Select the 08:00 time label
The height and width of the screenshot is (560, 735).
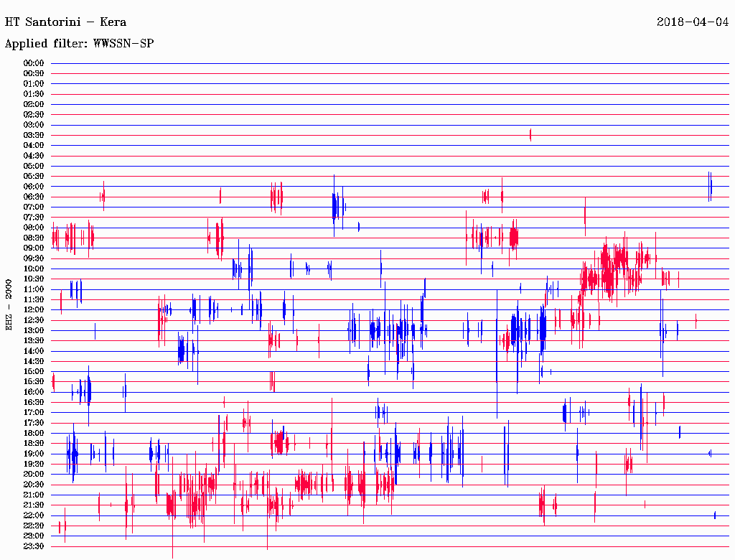pos(34,228)
